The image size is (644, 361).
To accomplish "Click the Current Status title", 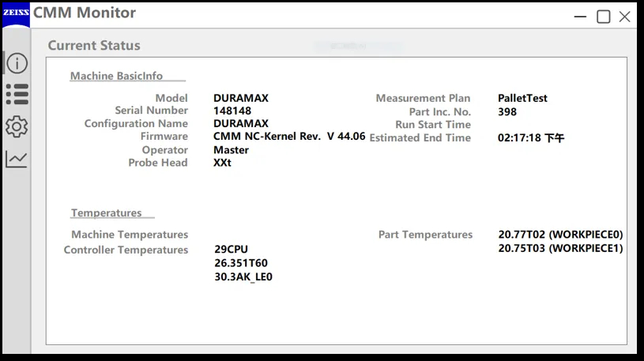I will (94, 45).
